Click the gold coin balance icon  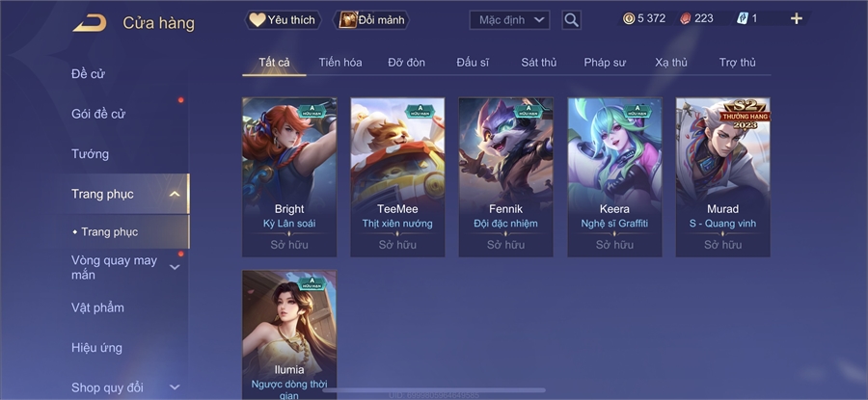pyautogui.click(x=628, y=19)
